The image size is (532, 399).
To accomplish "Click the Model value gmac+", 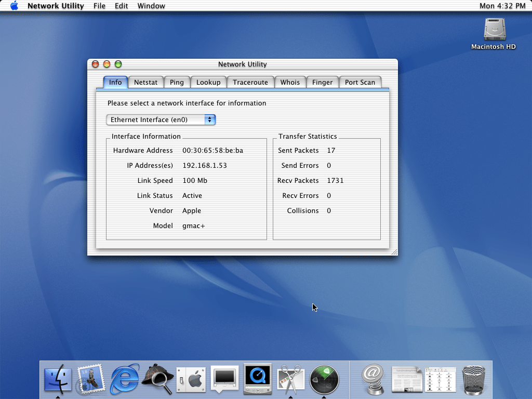I will 193,226.
